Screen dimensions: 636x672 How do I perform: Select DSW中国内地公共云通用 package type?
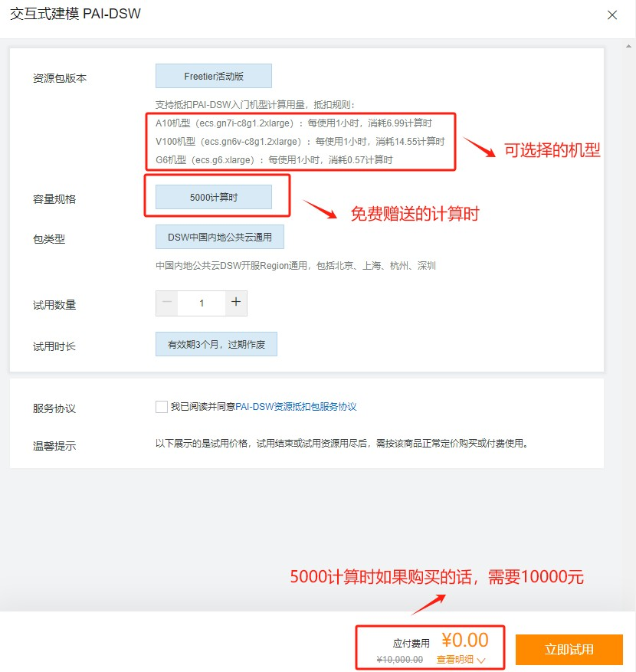pos(219,238)
